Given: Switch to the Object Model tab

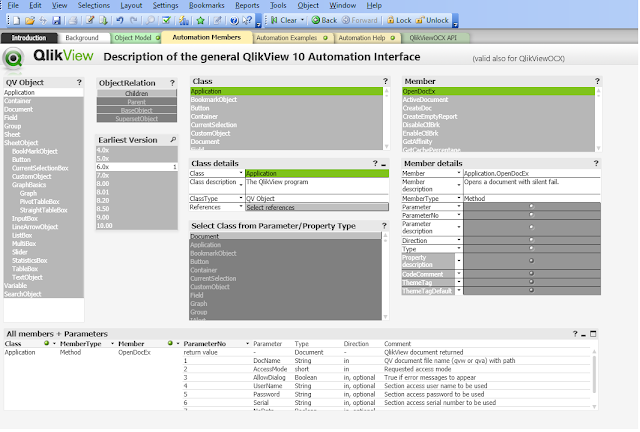Looking at the screenshot, I should [x=136, y=38].
